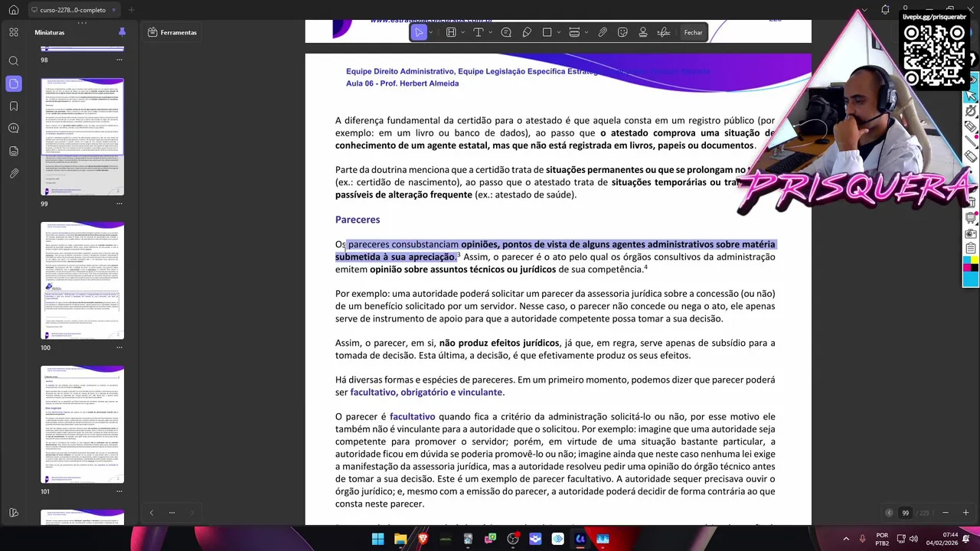This screenshot has width=980, height=551.
Task: Expand the text tool dropdown arrow
Action: (x=490, y=32)
